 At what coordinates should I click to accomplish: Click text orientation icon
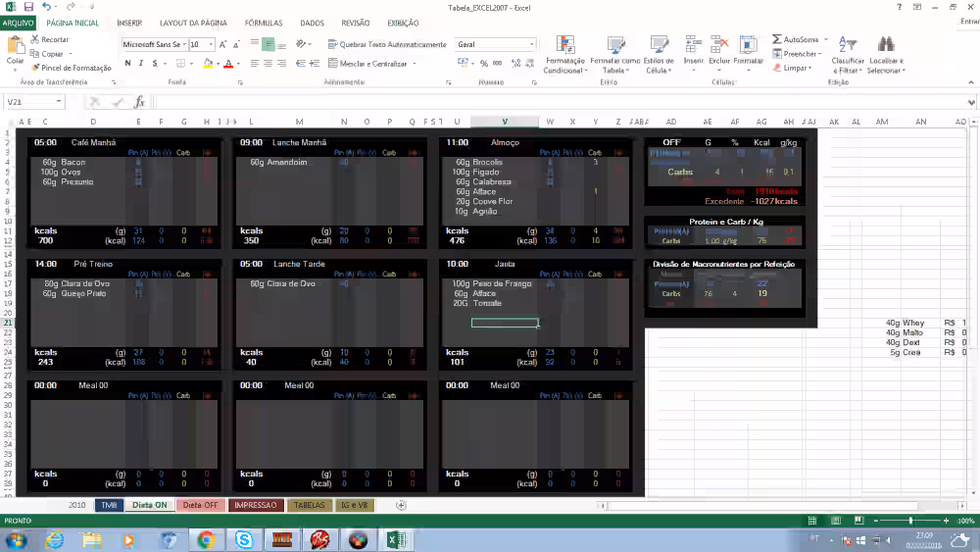point(301,44)
